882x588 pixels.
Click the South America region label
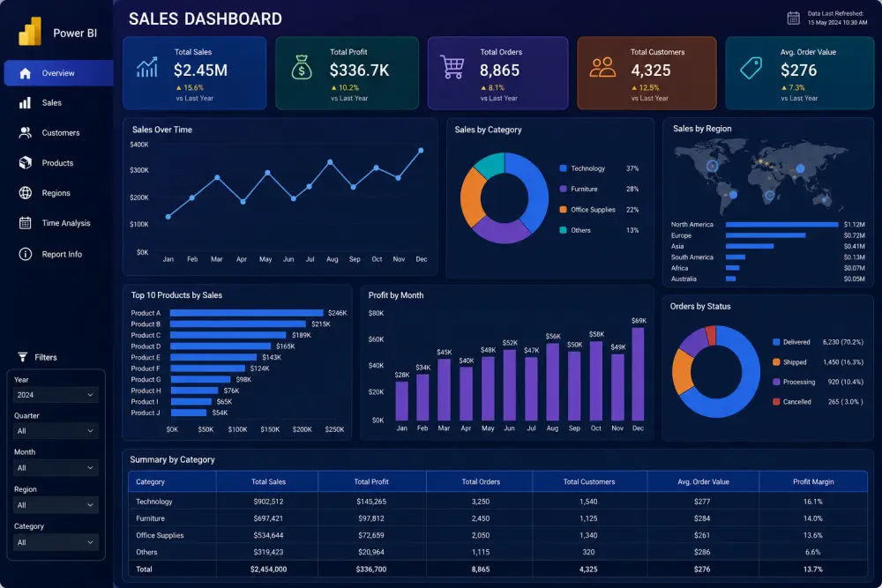pos(691,257)
